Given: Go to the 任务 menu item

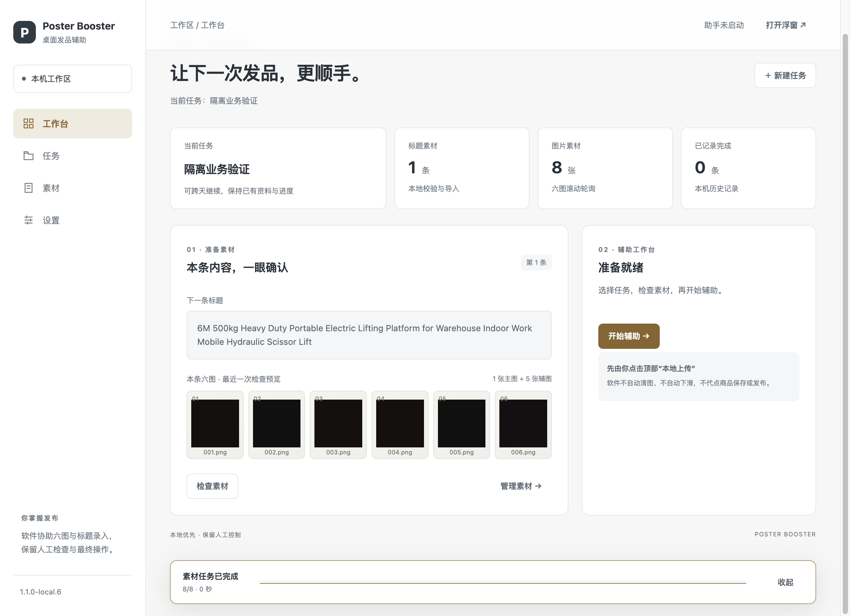Looking at the screenshot, I should tap(73, 156).
